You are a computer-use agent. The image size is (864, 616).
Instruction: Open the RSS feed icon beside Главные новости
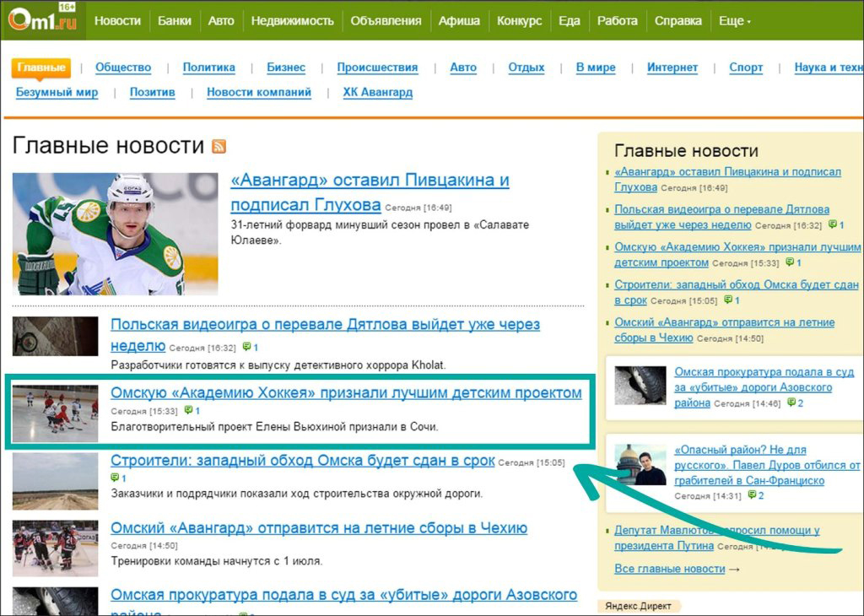219,146
